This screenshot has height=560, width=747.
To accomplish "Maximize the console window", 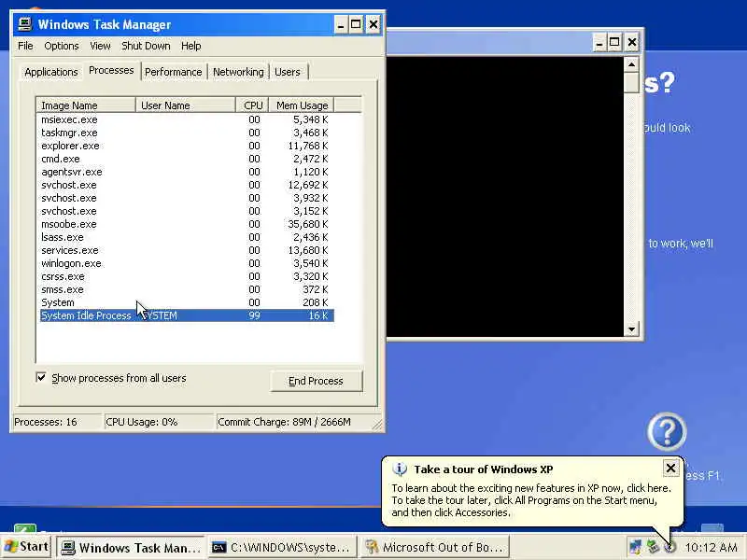I will point(614,42).
